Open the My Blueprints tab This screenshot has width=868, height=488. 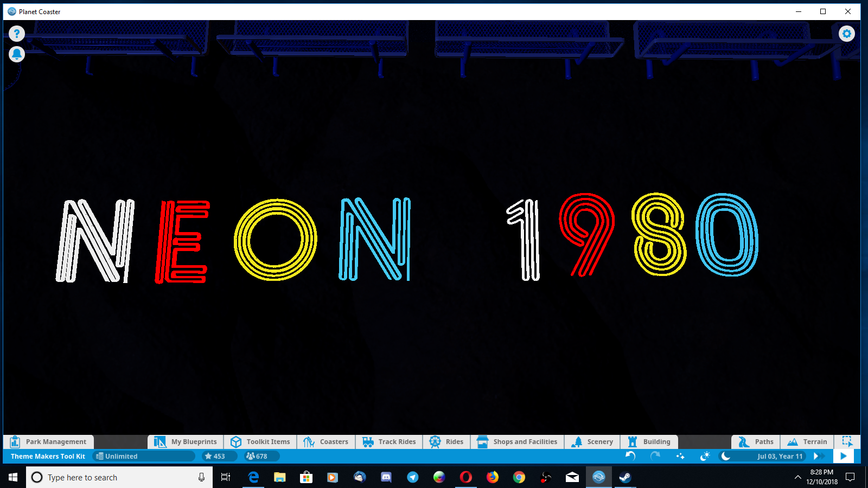tap(186, 442)
